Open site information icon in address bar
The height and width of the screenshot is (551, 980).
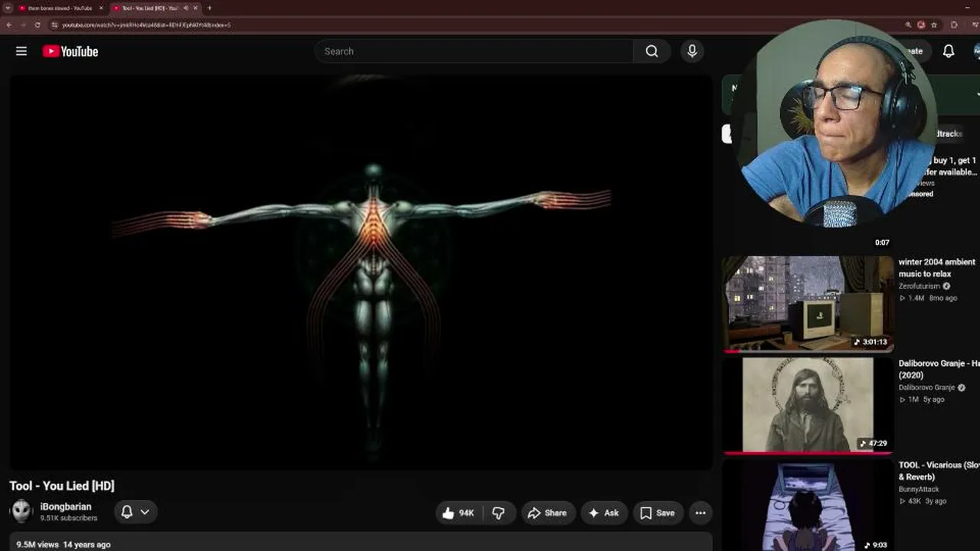point(54,24)
